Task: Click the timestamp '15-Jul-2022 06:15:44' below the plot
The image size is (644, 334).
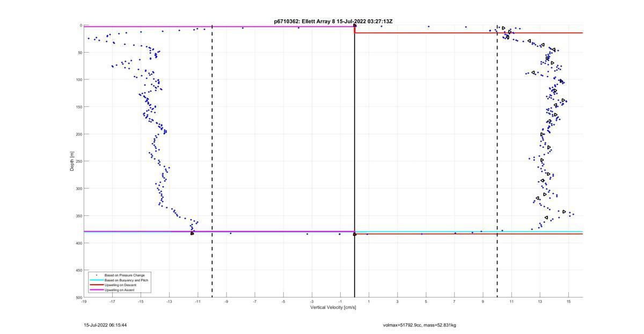Action: click(x=105, y=325)
